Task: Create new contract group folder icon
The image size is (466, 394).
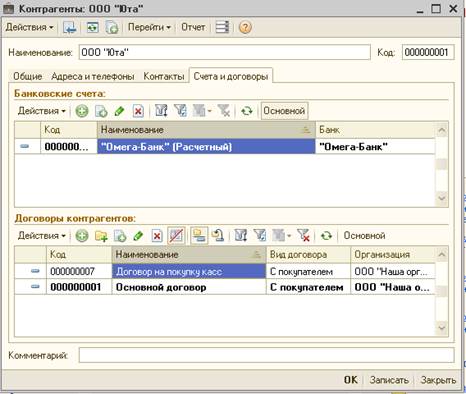Action: pyautogui.click(x=101, y=236)
